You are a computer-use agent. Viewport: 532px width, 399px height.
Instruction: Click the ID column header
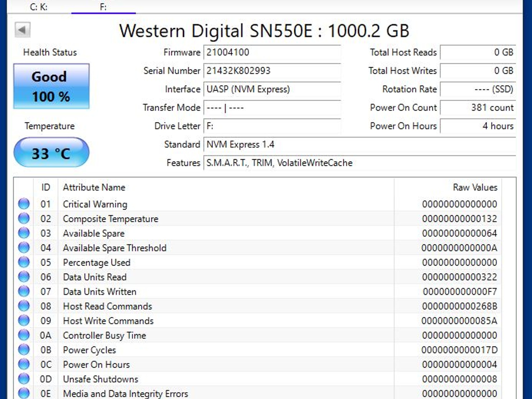[x=46, y=187]
